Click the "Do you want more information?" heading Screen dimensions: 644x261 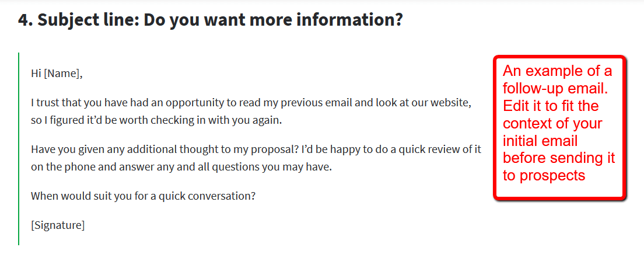pos(273,20)
